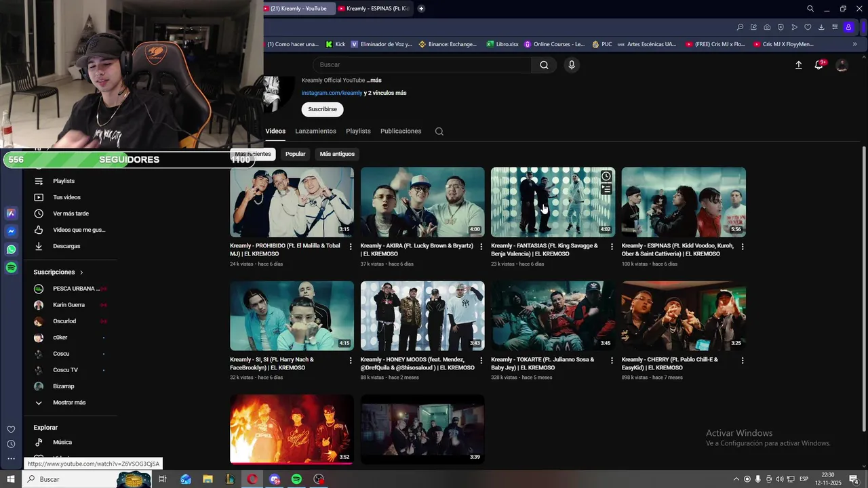This screenshot has height=488, width=868.
Task: Open Opera easy setup sliders icon
Action: (835, 27)
